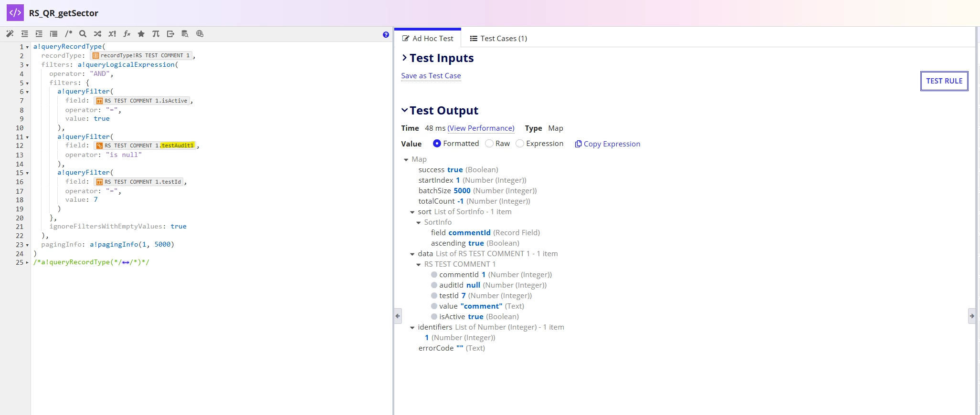Click the outdent code toolbar icon
This screenshot has height=415, width=980.
(x=24, y=34)
